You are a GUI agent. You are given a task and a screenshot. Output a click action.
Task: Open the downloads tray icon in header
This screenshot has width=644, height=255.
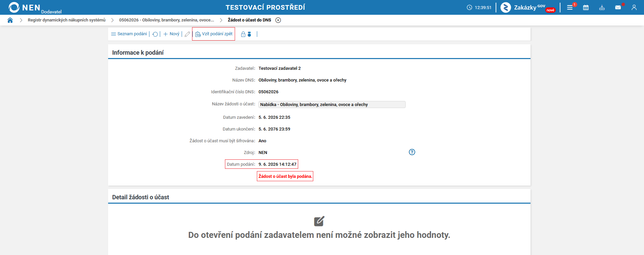[x=602, y=7]
